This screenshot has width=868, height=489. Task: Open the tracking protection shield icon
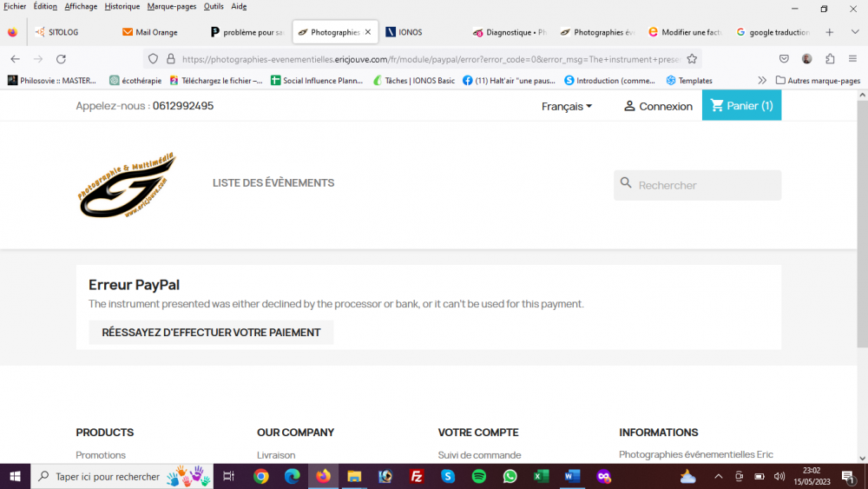click(154, 59)
